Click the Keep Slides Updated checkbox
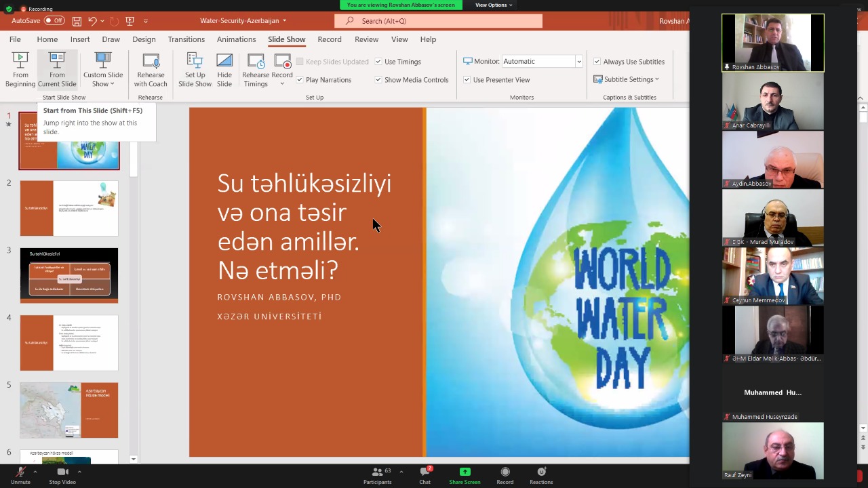Viewport: 868px width, 488px height. pyautogui.click(x=300, y=62)
